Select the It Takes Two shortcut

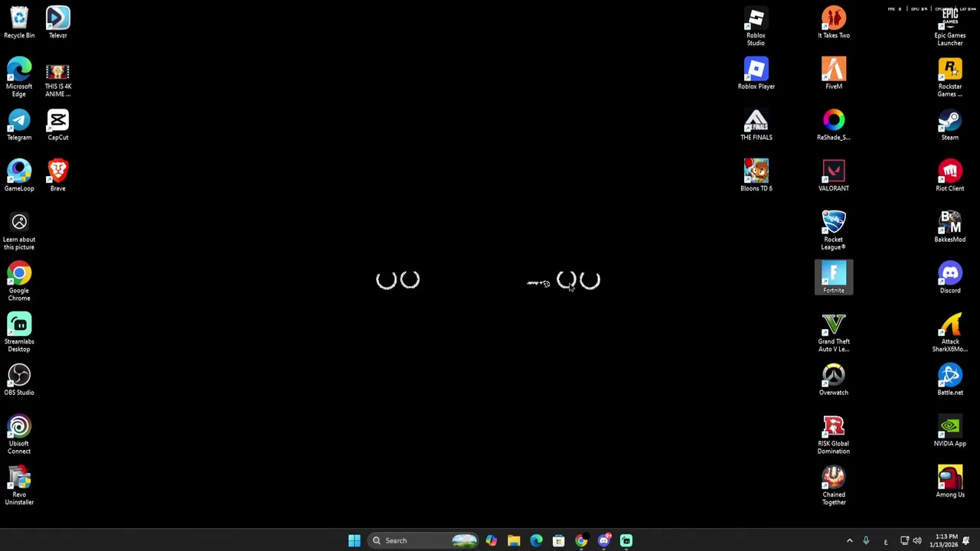pyautogui.click(x=833, y=22)
